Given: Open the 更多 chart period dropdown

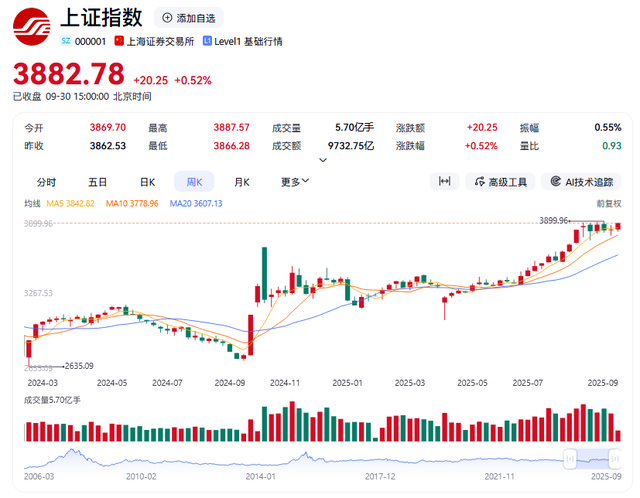Looking at the screenshot, I should (295, 182).
